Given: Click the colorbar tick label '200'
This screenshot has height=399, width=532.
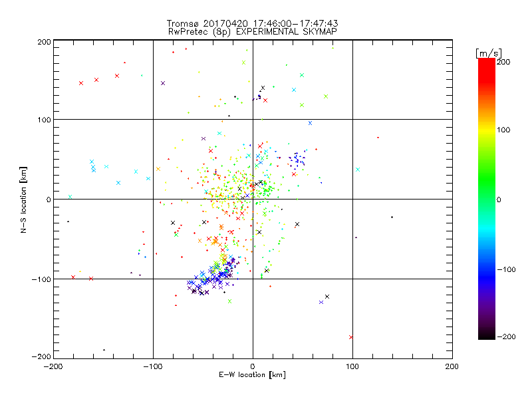Looking at the screenshot, I should click(x=503, y=62).
